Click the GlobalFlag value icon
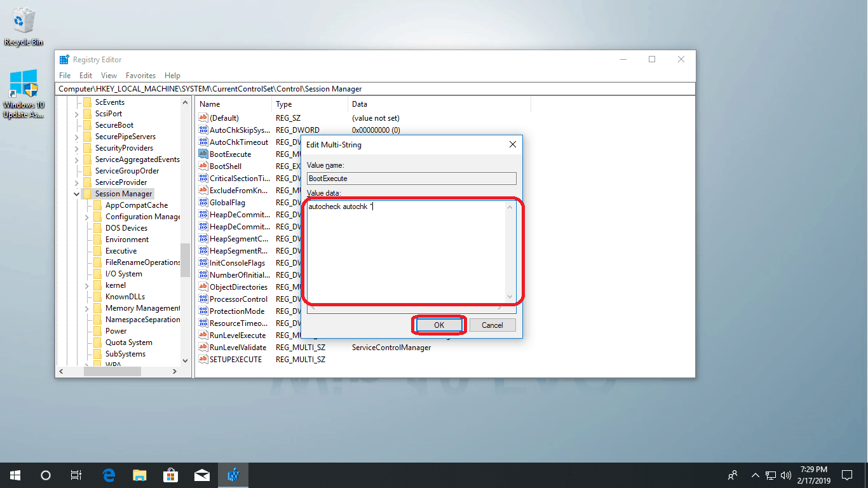 tap(203, 202)
